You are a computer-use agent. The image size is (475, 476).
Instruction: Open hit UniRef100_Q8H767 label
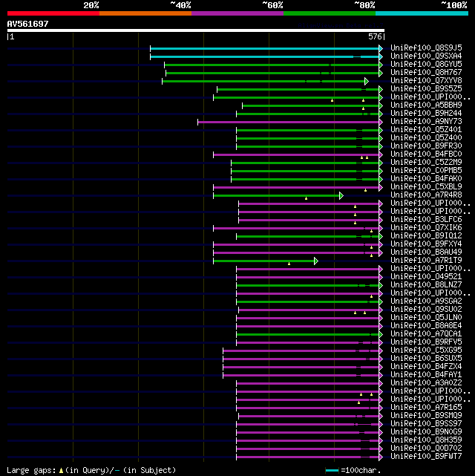point(426,73)
